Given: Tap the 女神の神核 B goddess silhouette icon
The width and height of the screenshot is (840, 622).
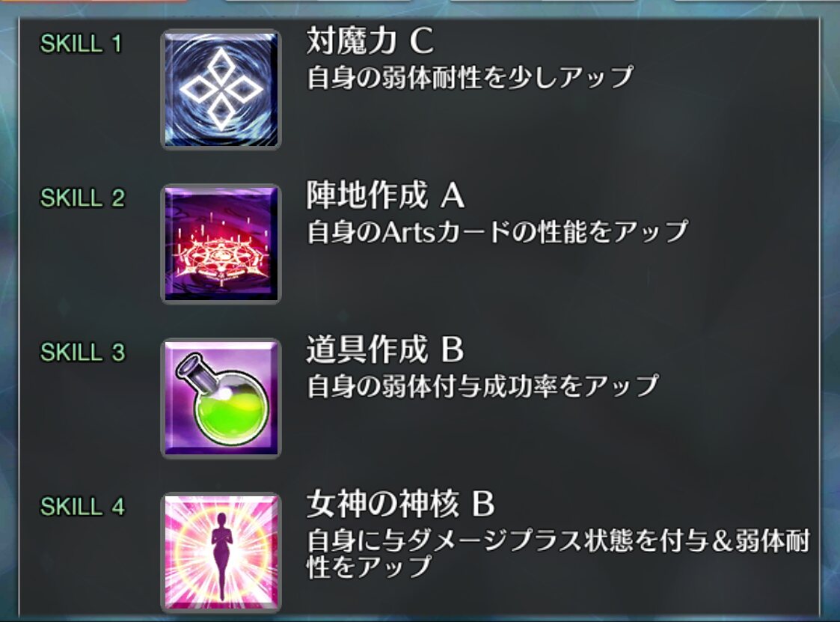Looking at the screenshot, I should [x=221, y=553].
